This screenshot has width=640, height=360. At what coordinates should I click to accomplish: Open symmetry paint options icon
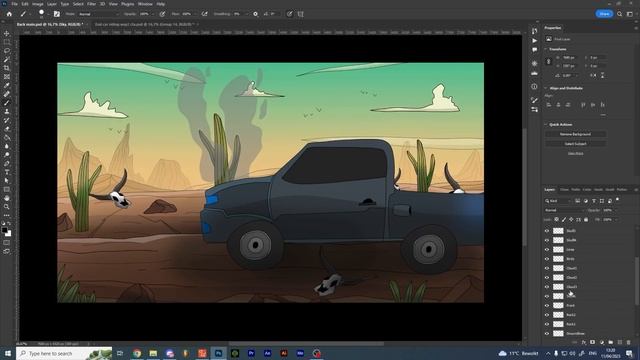point(301,14)
